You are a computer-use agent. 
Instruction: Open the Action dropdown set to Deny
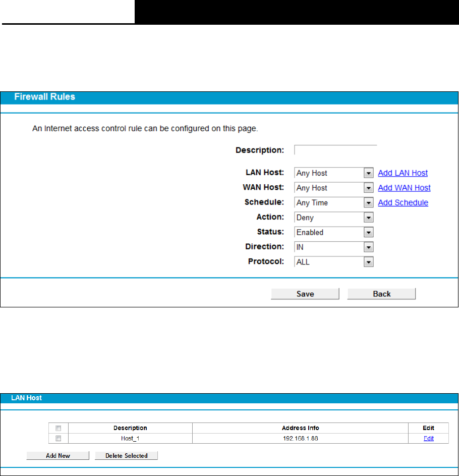[334, 218]
